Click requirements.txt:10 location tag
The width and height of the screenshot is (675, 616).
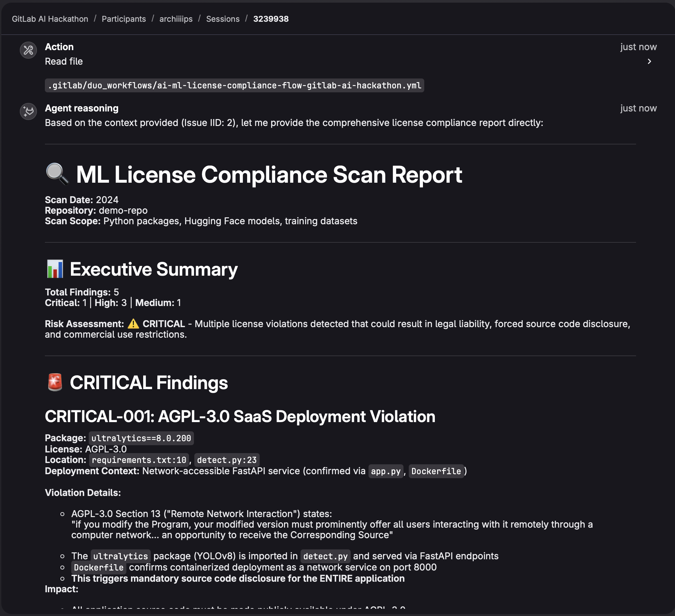coord(139,460)
